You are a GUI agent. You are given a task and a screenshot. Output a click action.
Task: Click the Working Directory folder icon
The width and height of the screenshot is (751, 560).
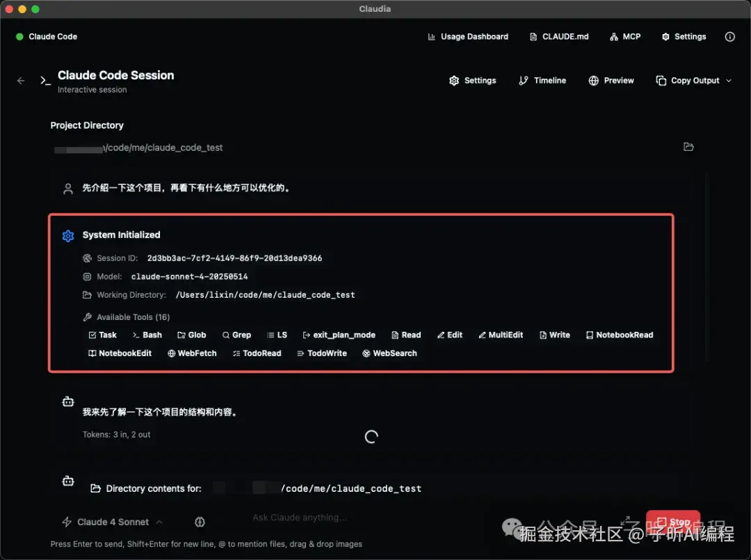87,295
